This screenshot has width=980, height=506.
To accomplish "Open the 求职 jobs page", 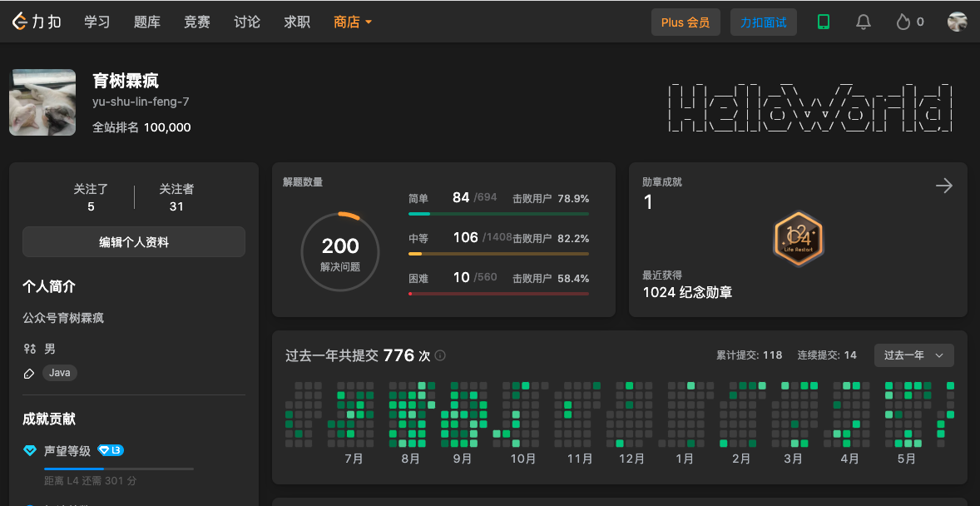I will point(297,22).
